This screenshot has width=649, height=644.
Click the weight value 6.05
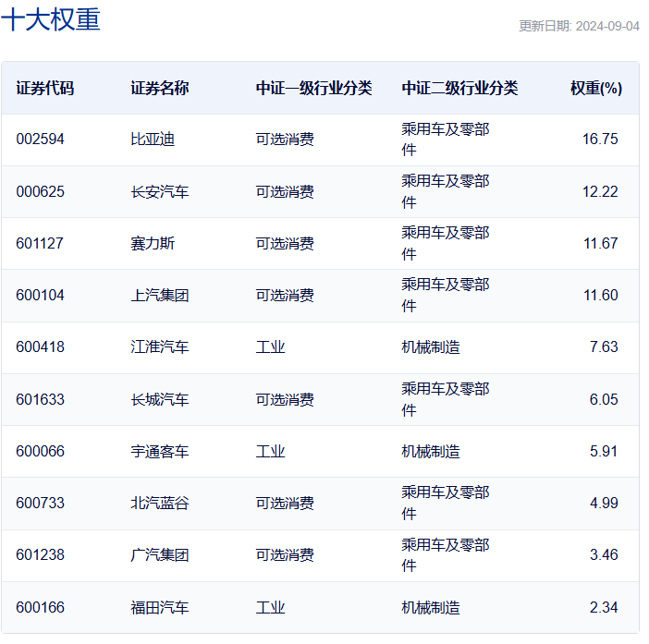(x=604, y=399)
